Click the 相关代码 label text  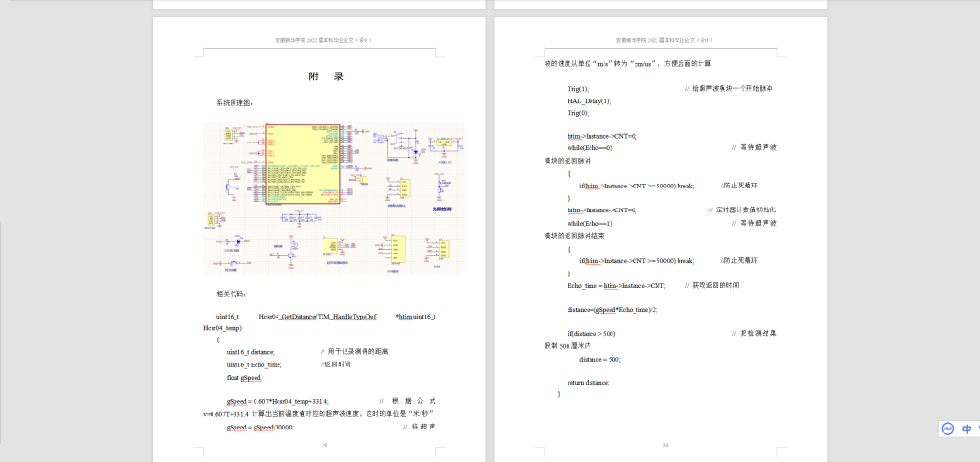[231, 293]
